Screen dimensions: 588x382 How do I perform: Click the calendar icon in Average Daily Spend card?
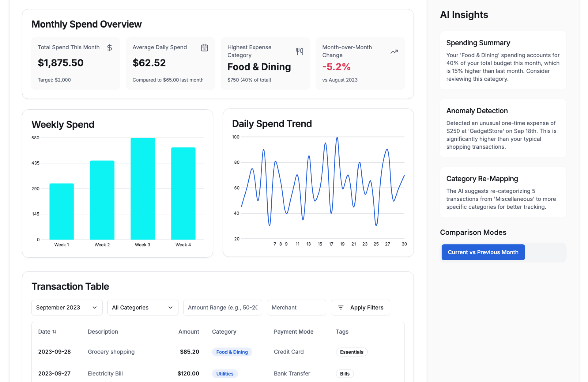tap(204, 48)
